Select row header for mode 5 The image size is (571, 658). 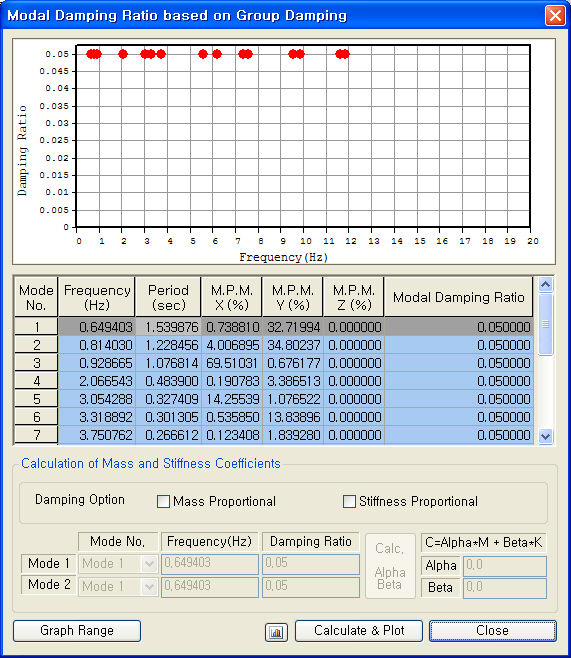click(x=36, y=399)
